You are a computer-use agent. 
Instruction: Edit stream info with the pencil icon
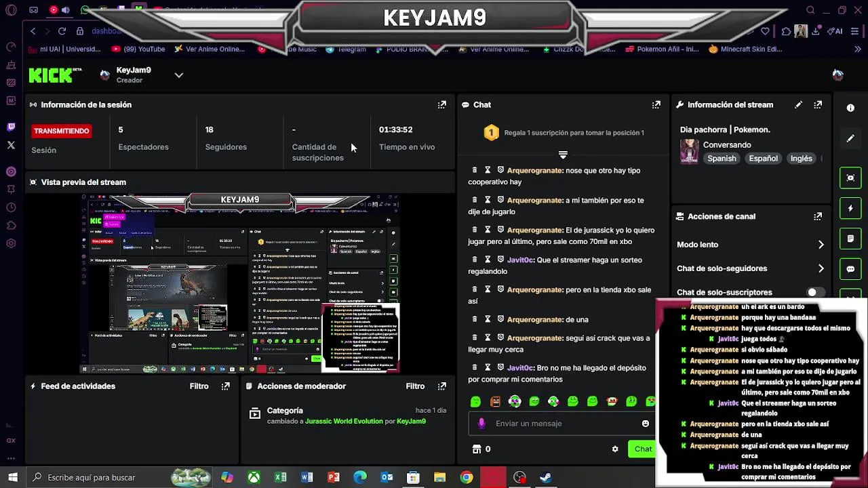(798, 104)
